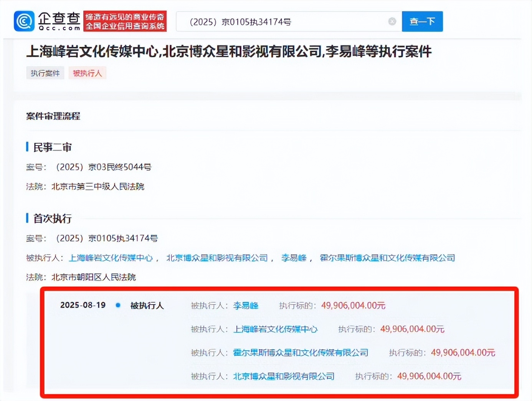The width and height of the screenshot is (532, 401).
Task: Click 霍尔果斯博众星和文化传媒有限公司's amount 49,906,004.00元
Action: click(x=463, y=353)
